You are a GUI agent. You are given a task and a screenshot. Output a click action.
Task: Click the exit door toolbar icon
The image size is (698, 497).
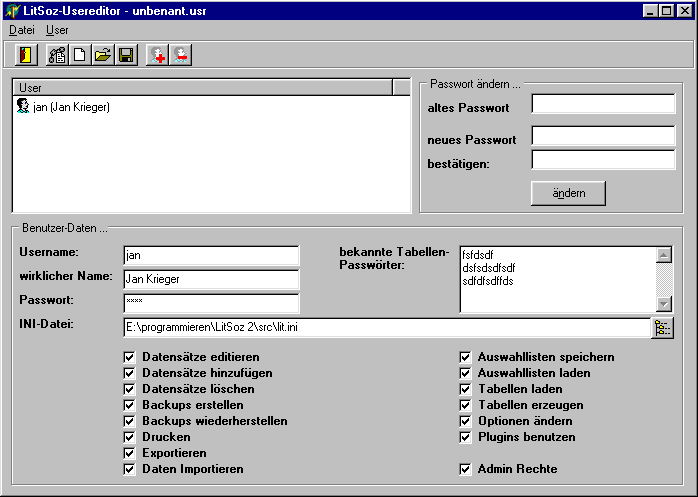tap(26, 55)
